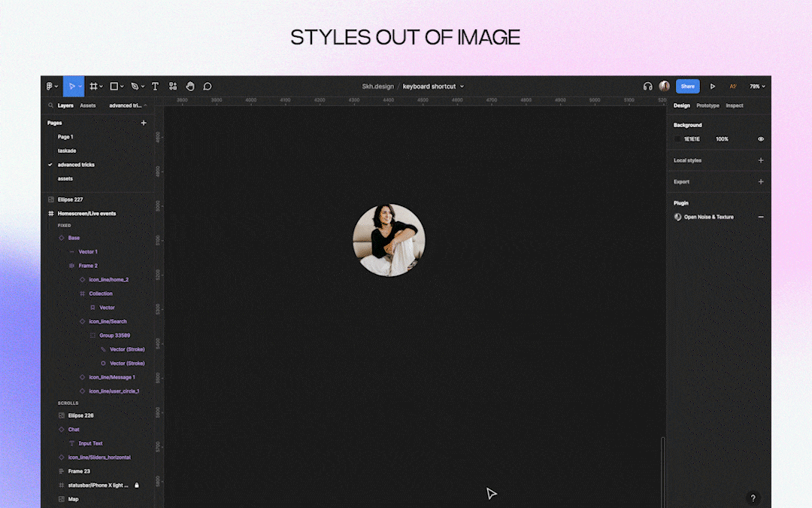The height and width of the screenshot is (508, 812).
Task: Select the Frame tool
Action: point(94,87)
